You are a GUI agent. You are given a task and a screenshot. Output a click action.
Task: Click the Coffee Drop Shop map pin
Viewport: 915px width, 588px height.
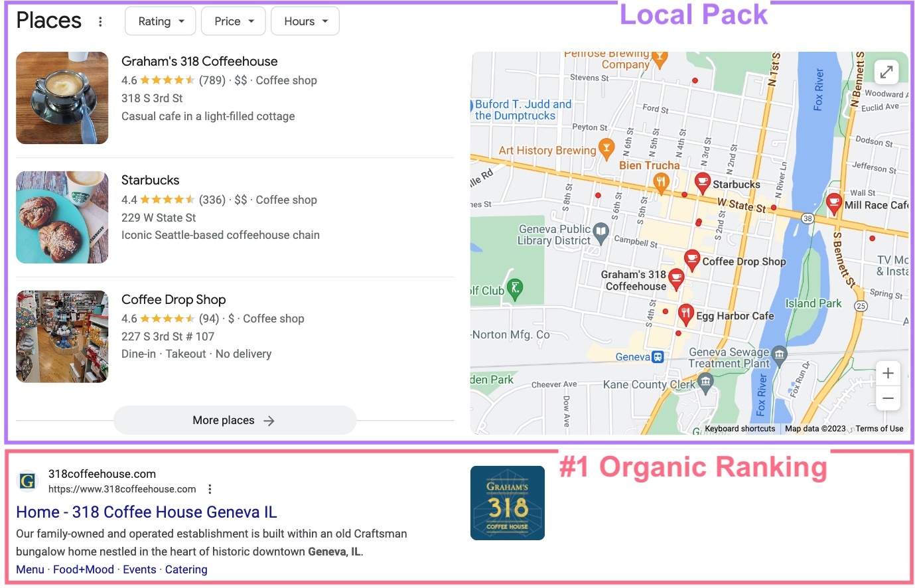(x=691, y=259)
